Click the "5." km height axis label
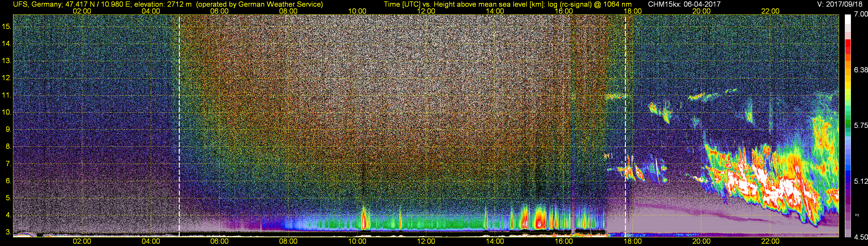Viewport: 868px width, 246px height. [x=8, y=198]
